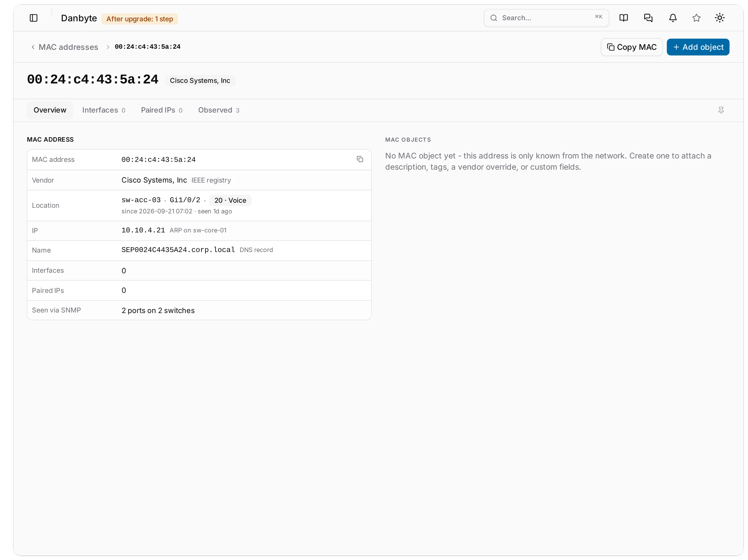Open the chat messages icon

[x=648, y=18]
